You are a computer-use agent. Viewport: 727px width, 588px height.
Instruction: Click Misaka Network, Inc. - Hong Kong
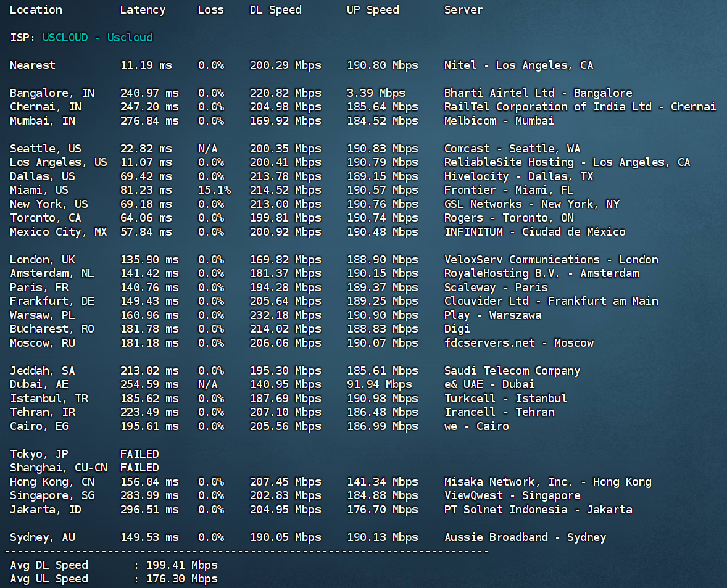pyautogui.click(x=548, y=482)
